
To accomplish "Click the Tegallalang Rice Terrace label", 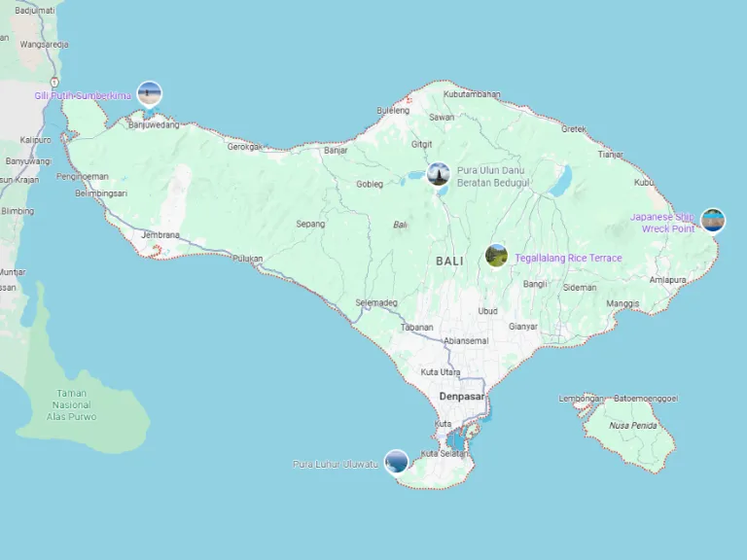I will [x=568, y=259].
